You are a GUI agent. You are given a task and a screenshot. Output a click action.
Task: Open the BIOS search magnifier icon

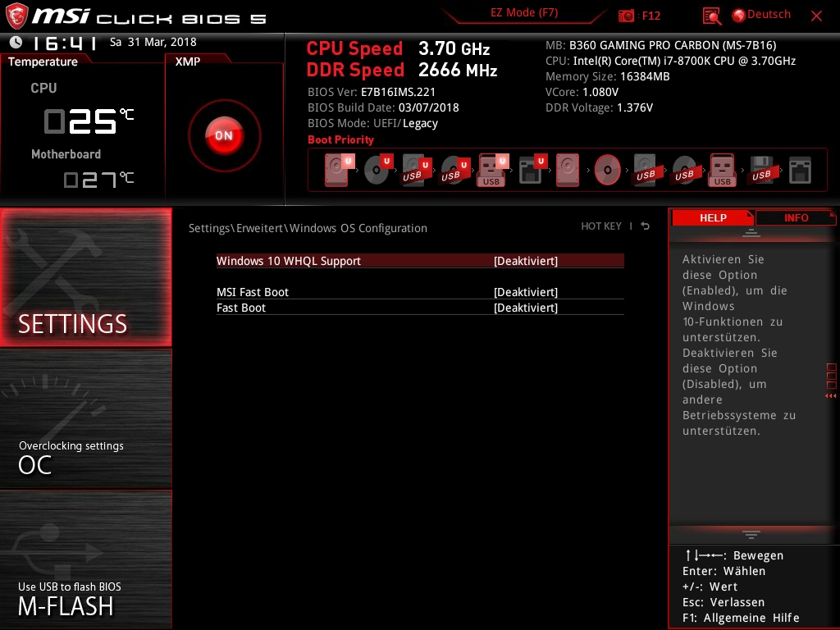click(x=711, y=16)
